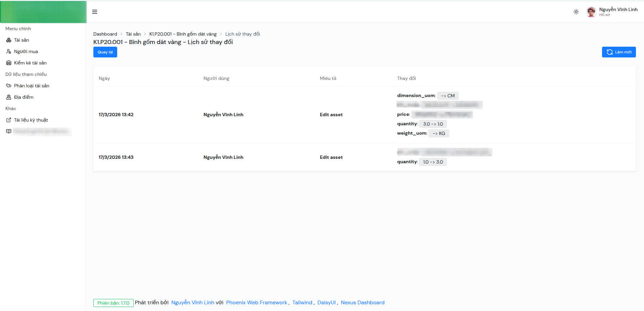Click the Địa điểm location icon

pyautogui.click(x=9, y=97)
